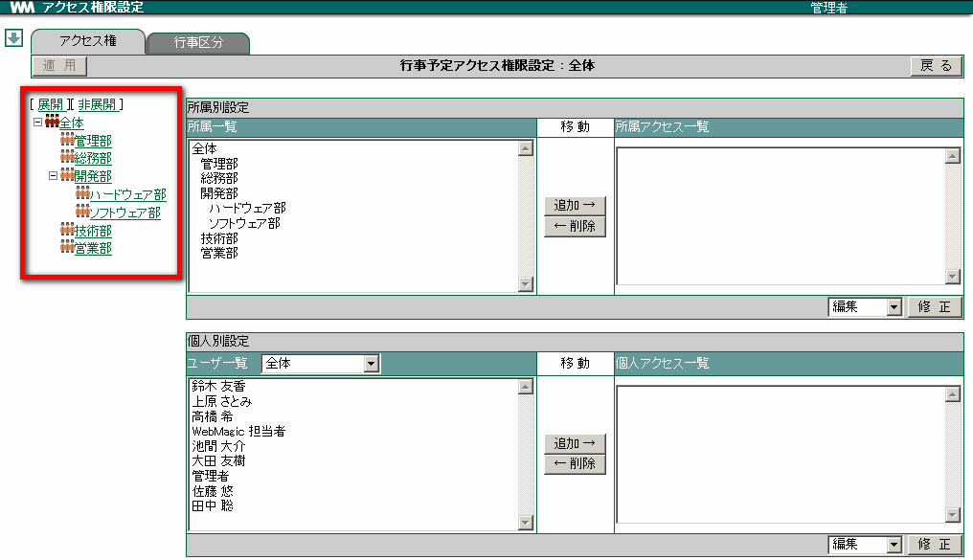Click 修正 button in 個人別設定
Viewport: 973px width, 560px height.
(x=935, y=545)
